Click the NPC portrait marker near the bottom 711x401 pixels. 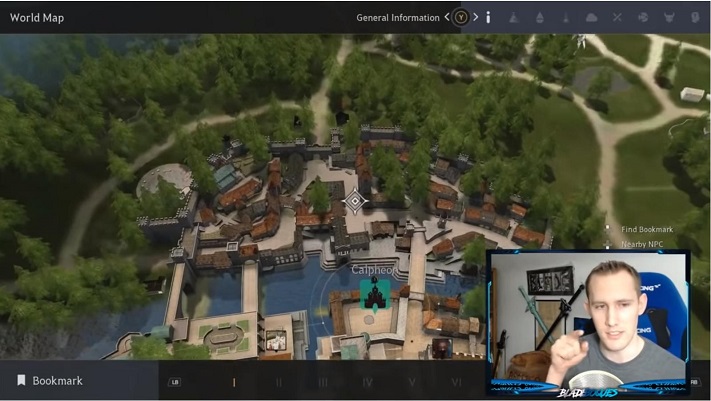coord(442,348)
